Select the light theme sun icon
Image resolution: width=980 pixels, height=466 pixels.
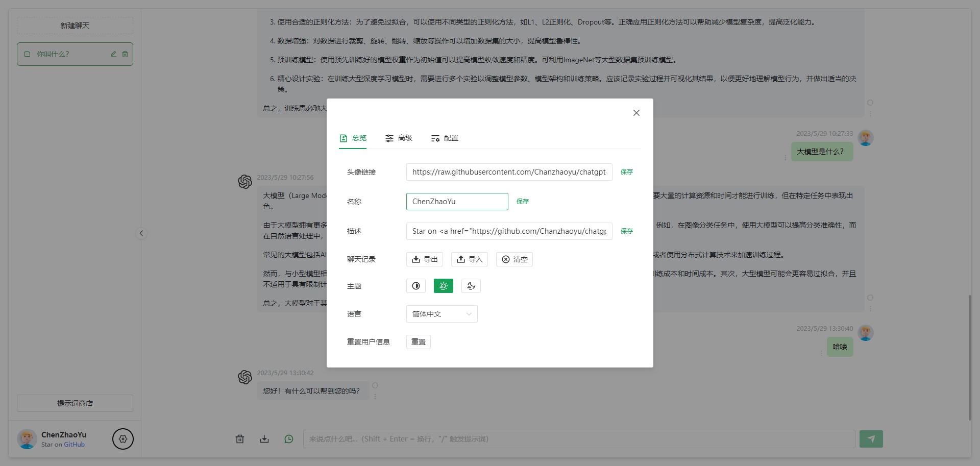pyautogui.click(x=444, y=286)
